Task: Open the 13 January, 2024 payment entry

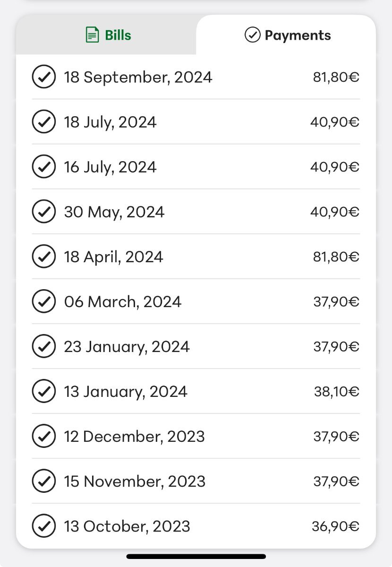Action: point(196,391)
